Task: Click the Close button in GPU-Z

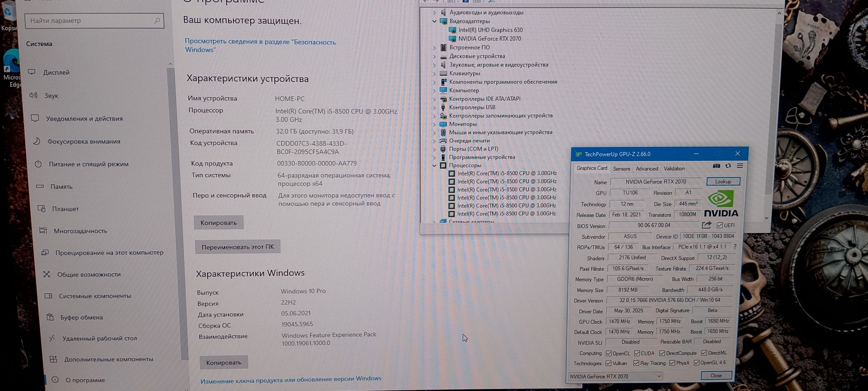Action: (716, 375)
